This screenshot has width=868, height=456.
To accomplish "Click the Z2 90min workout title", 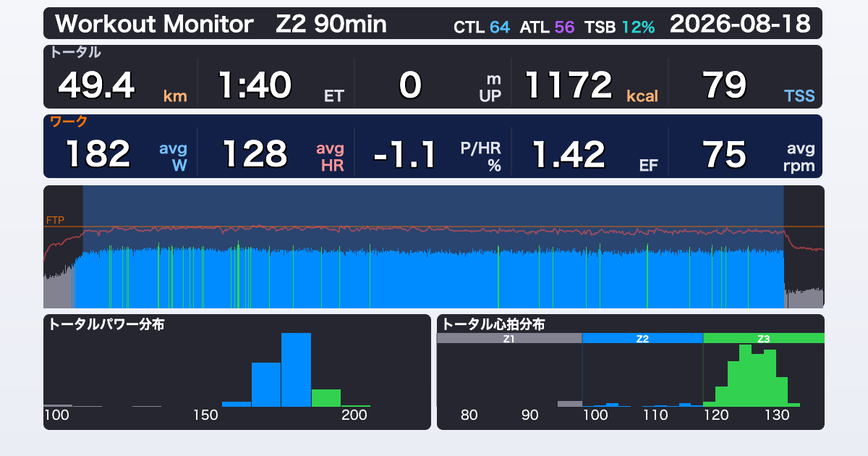I will pyautogui.click(x=331, y=24).
